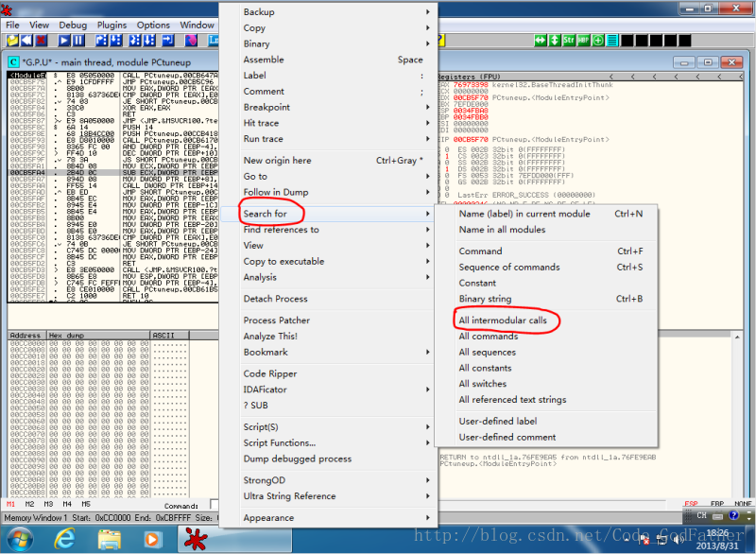Screen dimensions: 756x554
Task: Expand the Copy submenu
Action: pyautogui.click(x=328, y=28)
